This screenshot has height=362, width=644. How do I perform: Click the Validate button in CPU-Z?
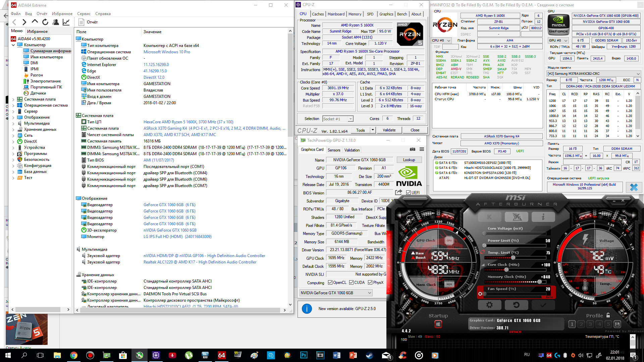coord(389,130)
